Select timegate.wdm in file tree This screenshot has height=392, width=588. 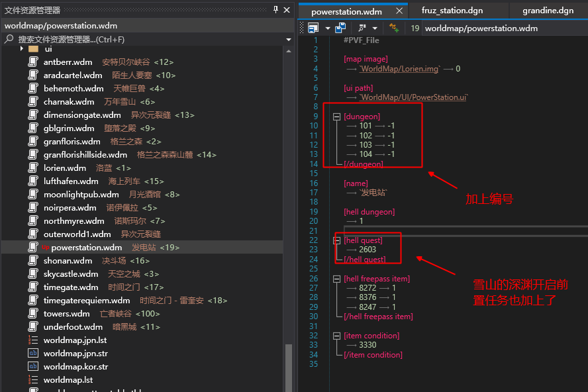pyautogui.click(x=142, y=287)
